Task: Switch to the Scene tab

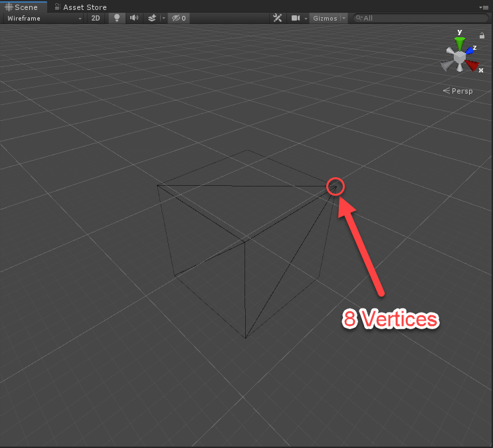Action: click(22, 7)
